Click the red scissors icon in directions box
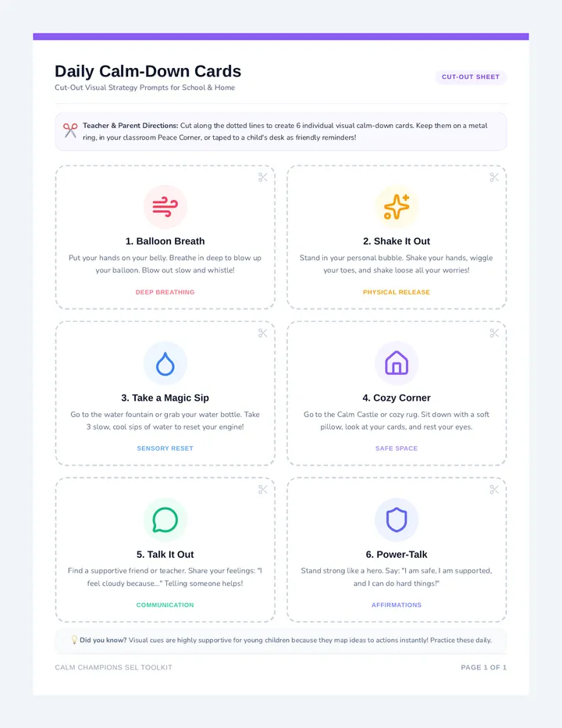Screen dimensions: 562x728 click(x=70, y=130)
